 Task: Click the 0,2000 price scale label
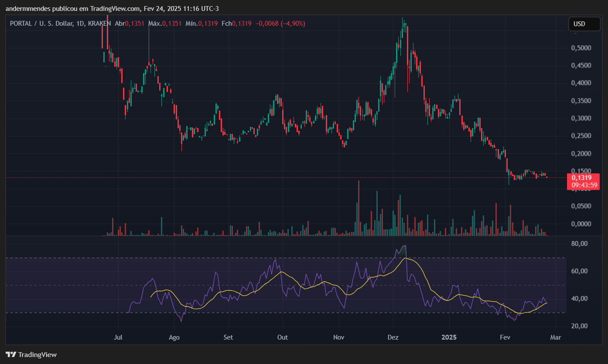[581, 153]
